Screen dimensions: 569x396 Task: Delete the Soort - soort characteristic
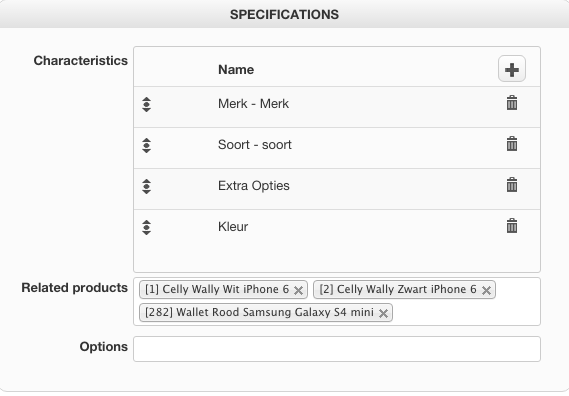[x=512, y=144]
